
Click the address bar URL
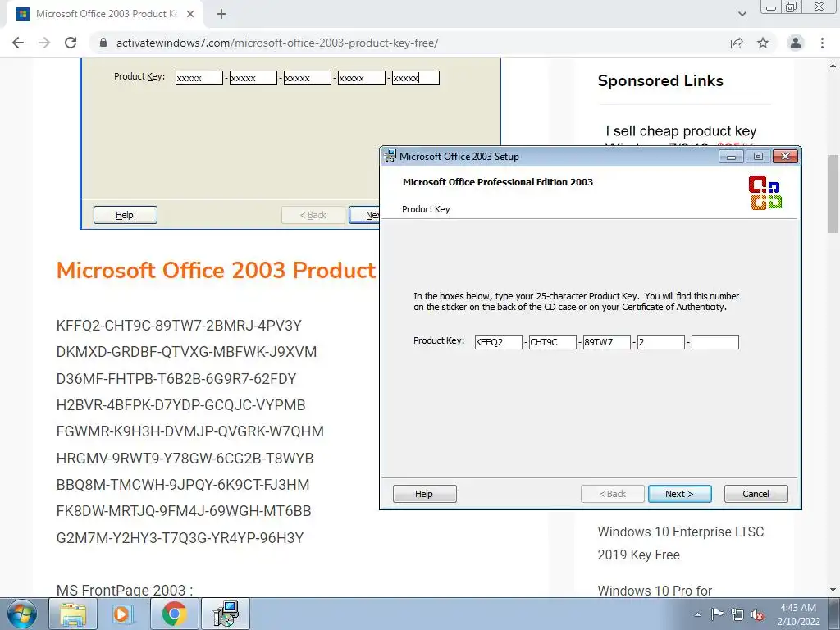pos(277,43)
